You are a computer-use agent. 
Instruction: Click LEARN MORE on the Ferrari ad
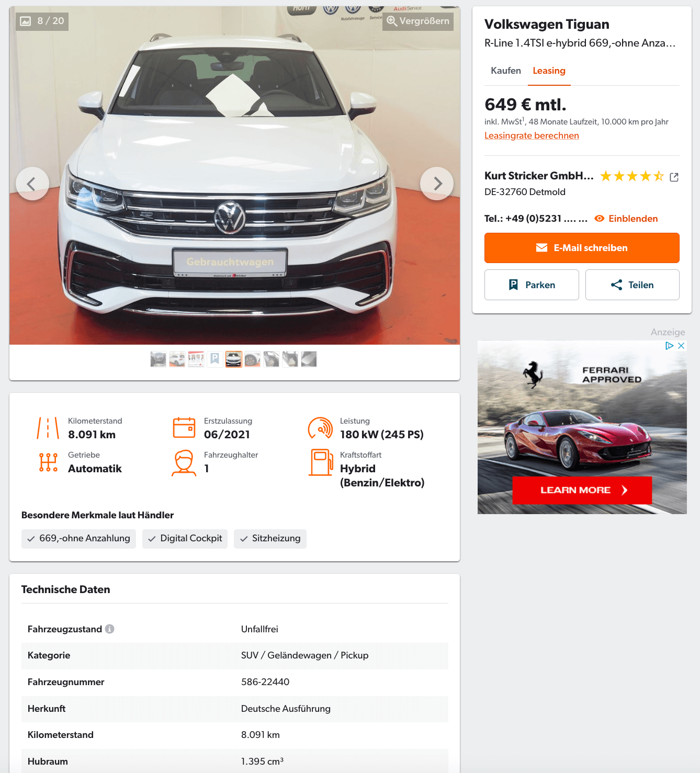pos(582,490)
